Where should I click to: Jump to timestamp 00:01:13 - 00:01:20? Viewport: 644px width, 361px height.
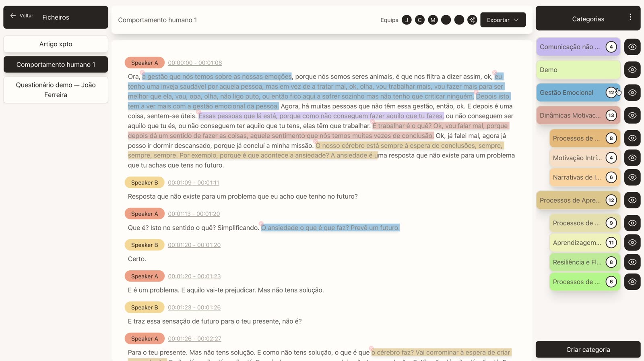click(194, 214)
